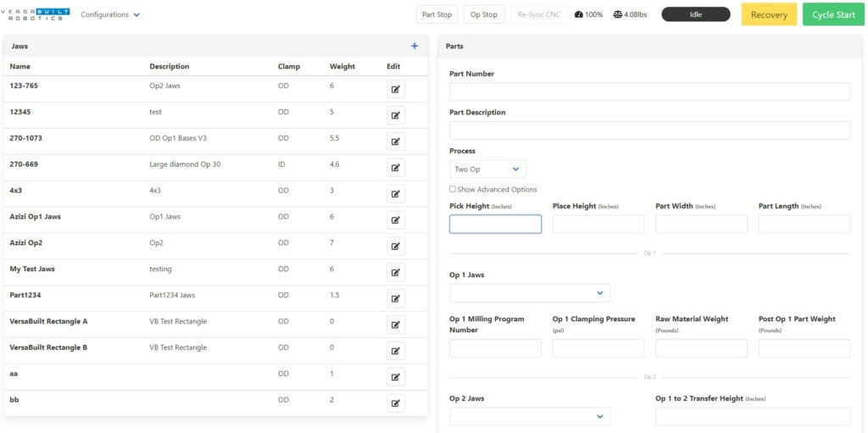Select jaw name VersaBuilt Rectangle A
868x433 pixels.
pos(48,321)
